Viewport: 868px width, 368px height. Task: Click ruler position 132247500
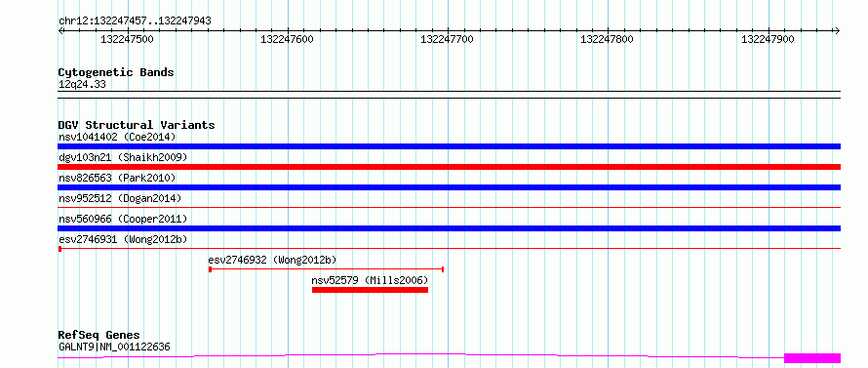pos(128,39)
